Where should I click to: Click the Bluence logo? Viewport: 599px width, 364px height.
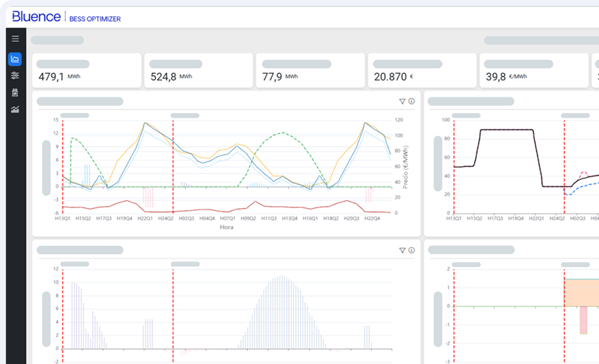pos(36,16)
